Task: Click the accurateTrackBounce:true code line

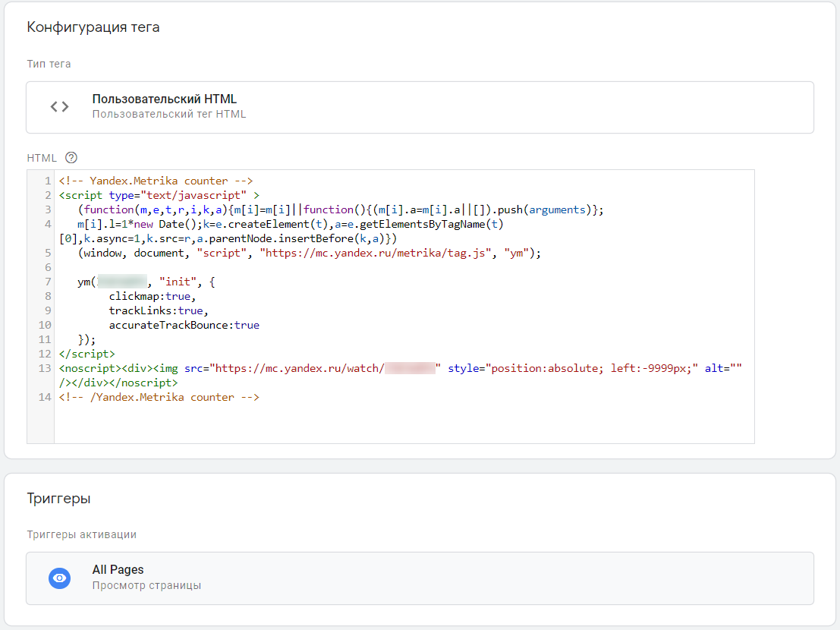Action: tap(184, 325)
